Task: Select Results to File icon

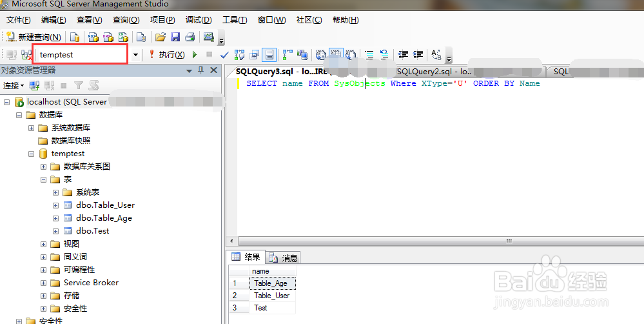Action: (x=351, y=55)
